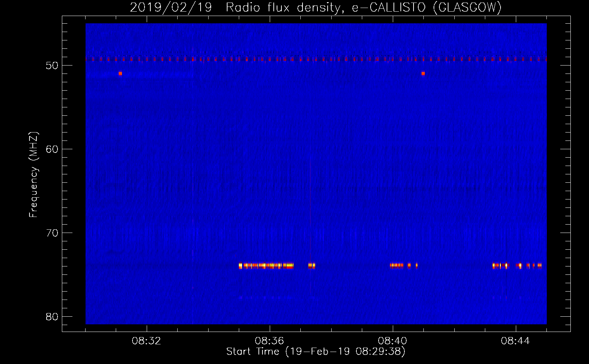The image size is (589, 364).
Task: Click the 08:44 time tick label
Action: point(515,341)
